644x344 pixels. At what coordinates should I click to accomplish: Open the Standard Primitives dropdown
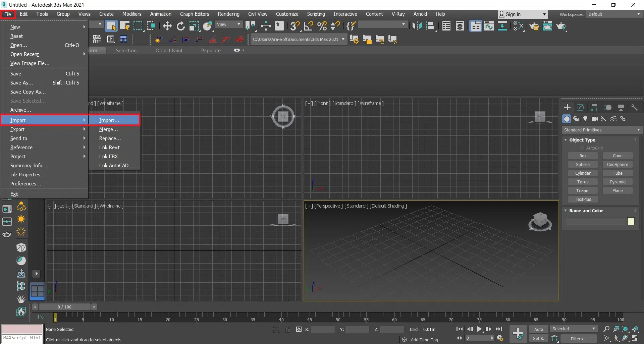pyautogui.click(x=602, y=130)
